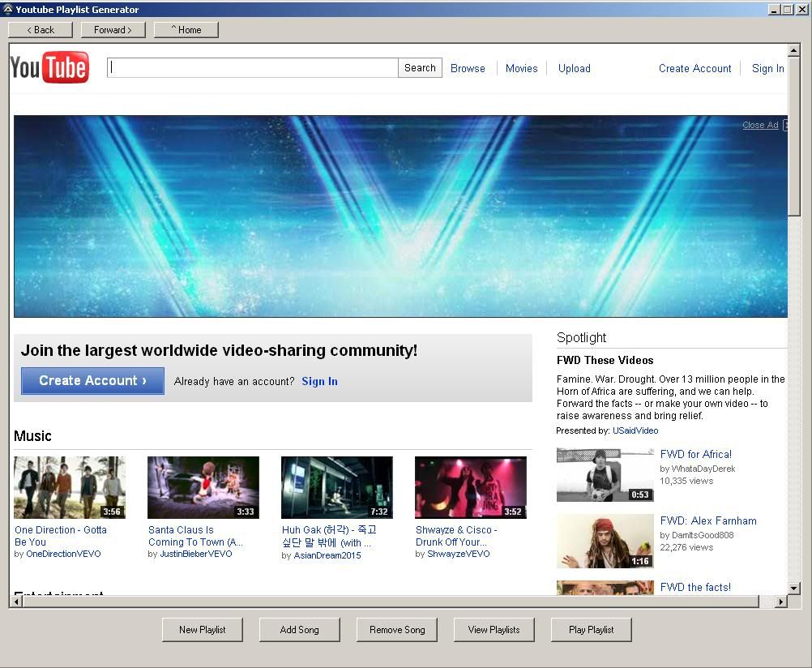Open the Browse link
This screenshot has height=668, width=812.
[x=468, y=68]
